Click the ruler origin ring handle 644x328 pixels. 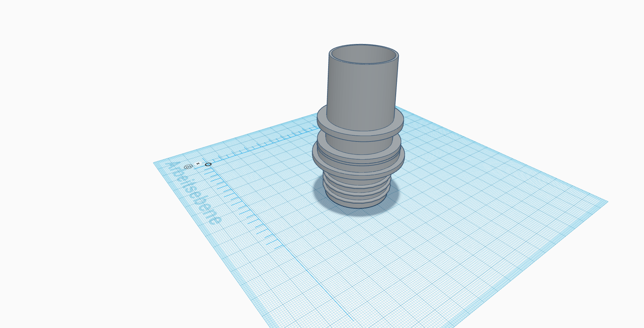coord(208,164)
